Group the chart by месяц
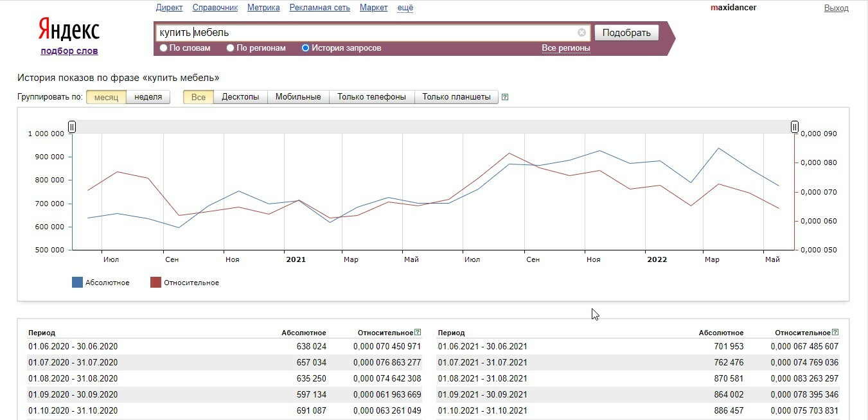 (x=106, y=97)
